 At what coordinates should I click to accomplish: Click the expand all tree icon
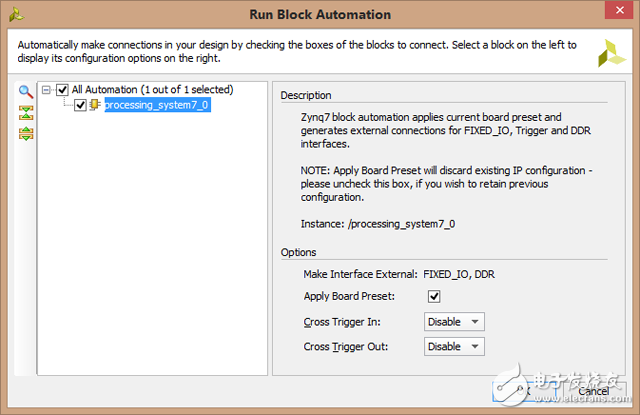click(26, 133)
